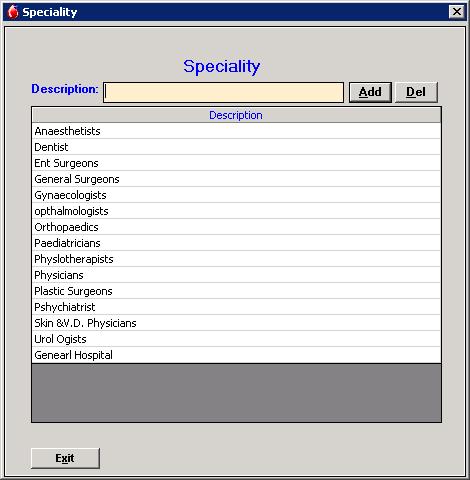
Task: Select the Plastic Surgeons row
Action: 236,291
